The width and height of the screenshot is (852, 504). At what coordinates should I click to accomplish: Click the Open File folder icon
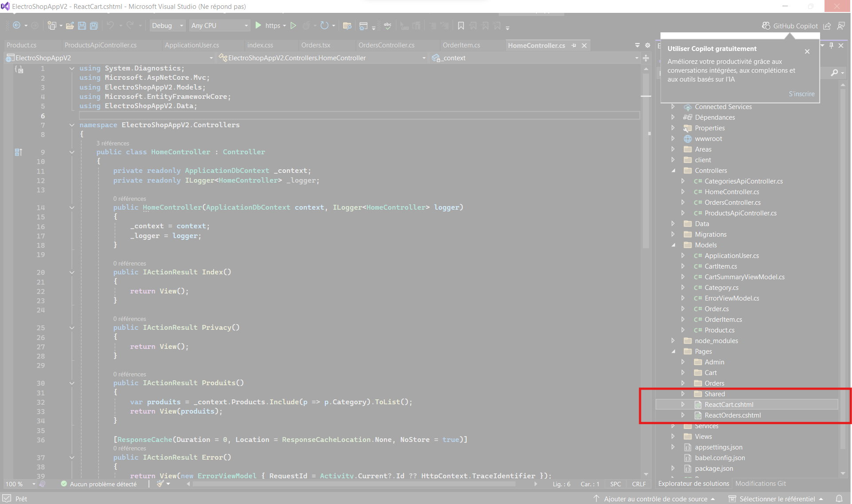pos(70,26)
